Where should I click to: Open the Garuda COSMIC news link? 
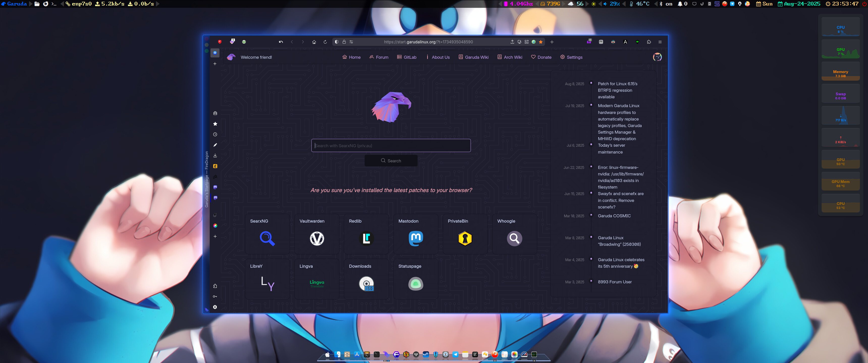tap(614, 216)
